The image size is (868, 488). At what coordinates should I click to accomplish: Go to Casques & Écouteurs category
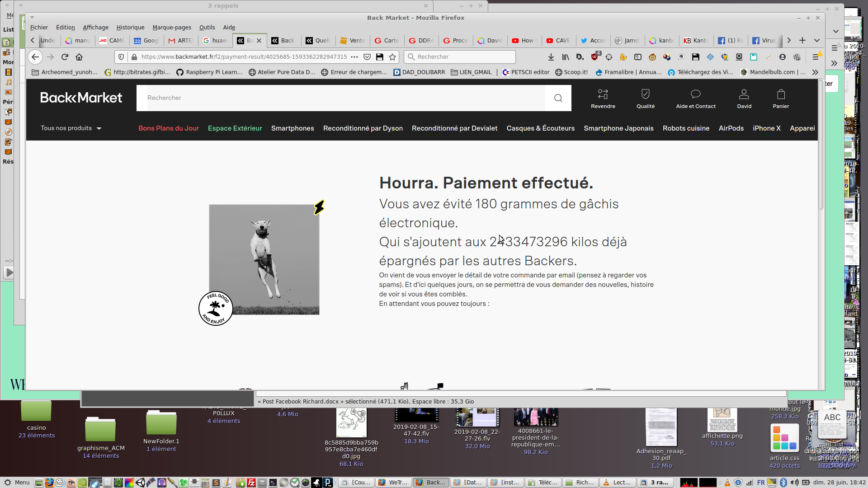pos(540,128)
